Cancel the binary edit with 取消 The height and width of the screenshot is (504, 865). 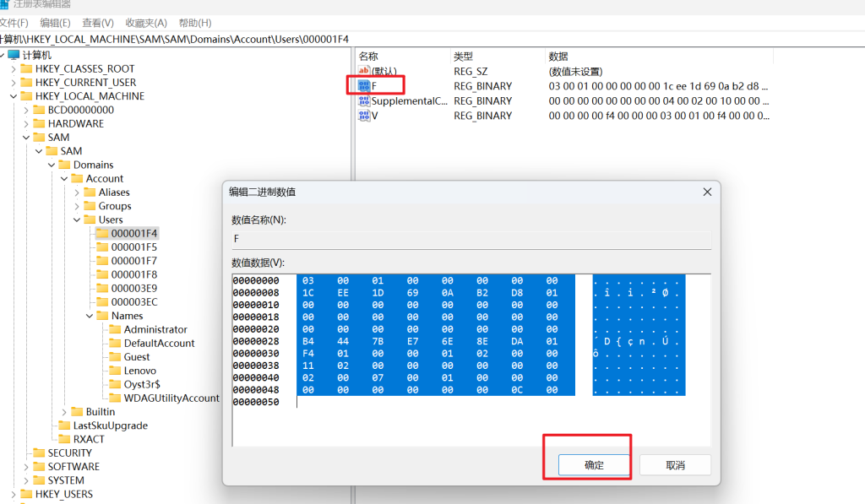click(675, 465)
